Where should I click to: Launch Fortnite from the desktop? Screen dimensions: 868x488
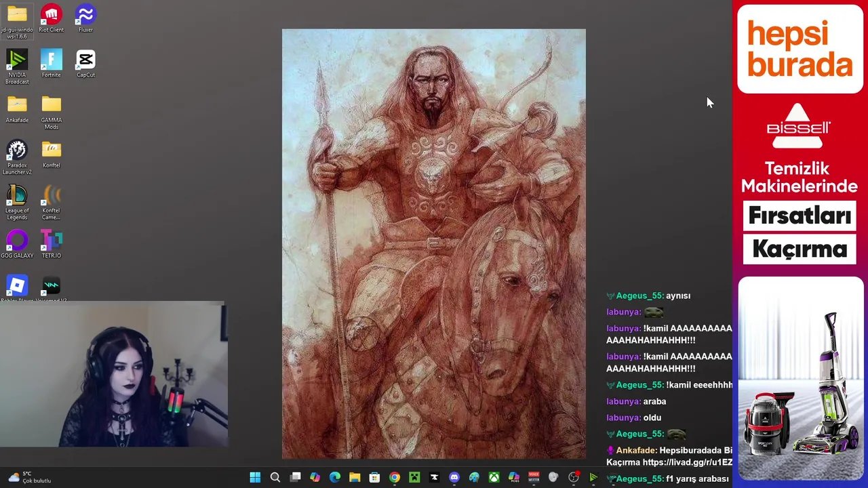(51, 64)
